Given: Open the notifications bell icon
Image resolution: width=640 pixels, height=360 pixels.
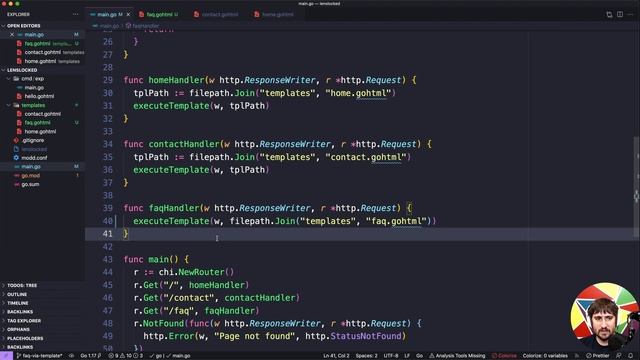Looking at the screenshot, I should click(x=631, y=356).
